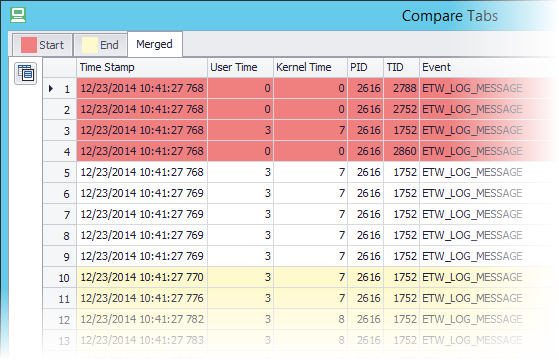This screenshot has width=559, height=360.
Task: Click ETW_LOG_MESSAGE event in row 7
Action: click(472, 214)
